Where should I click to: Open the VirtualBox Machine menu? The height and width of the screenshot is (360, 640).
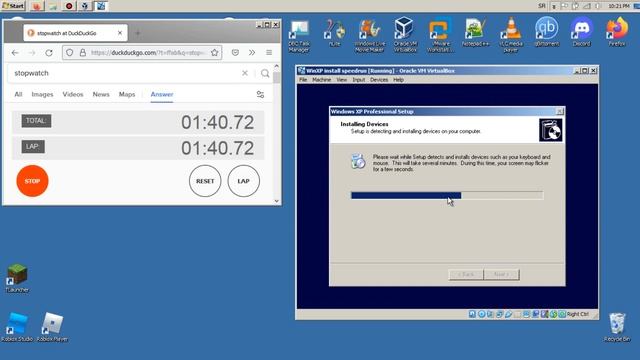(x=322, y=80)
